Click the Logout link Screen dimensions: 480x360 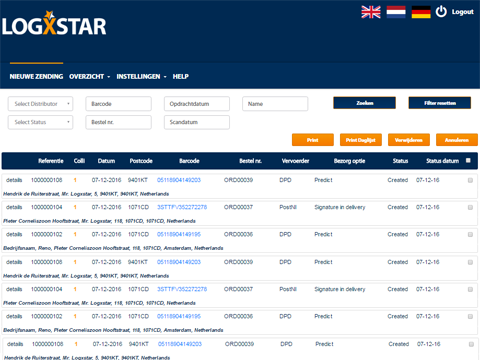[x=462, y=12]
